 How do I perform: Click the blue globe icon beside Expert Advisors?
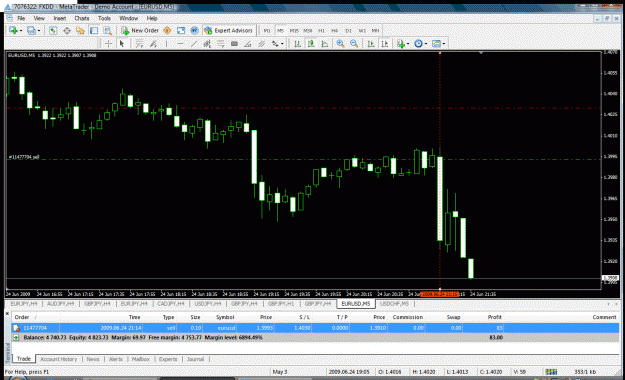pyautogui.click(x=195, y=31)
